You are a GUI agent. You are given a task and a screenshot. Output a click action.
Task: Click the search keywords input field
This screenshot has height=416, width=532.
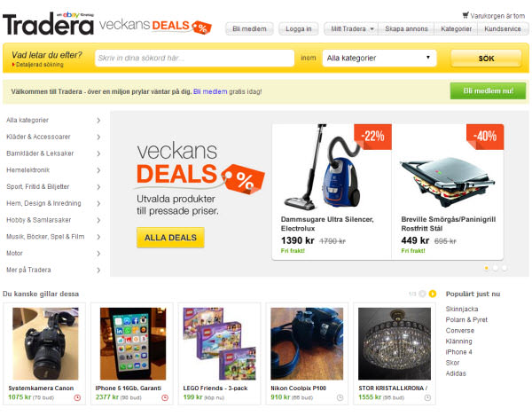pyautogui.click(x=194, y=58)
